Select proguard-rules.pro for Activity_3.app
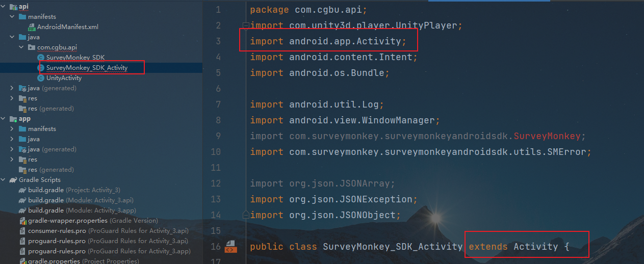 tap(109, 251)
